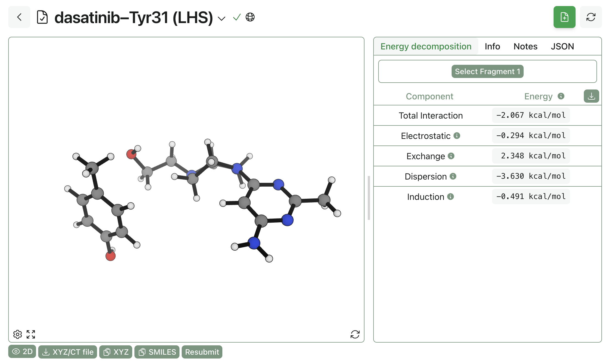Reset the molecule viewer with its refresh icon
This screenshot has height=364, width=608.
click(x=355, y=334)
